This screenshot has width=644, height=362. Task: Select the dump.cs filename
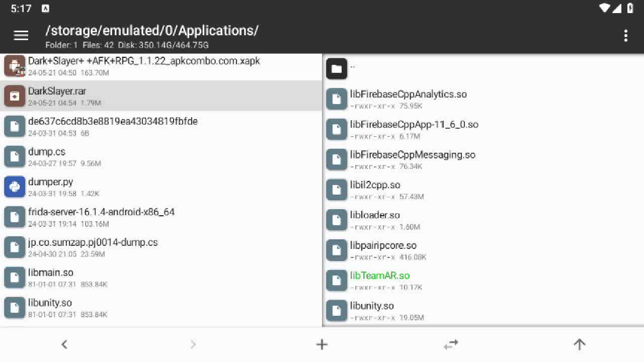pos(47,152)
